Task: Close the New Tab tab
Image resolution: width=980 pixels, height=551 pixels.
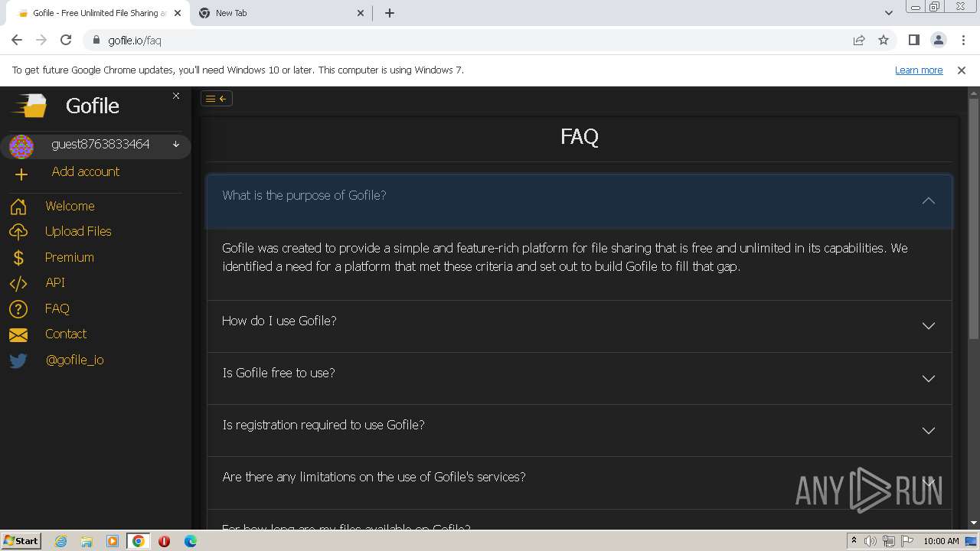Action: pyautogui.click(x=361, y=13)
